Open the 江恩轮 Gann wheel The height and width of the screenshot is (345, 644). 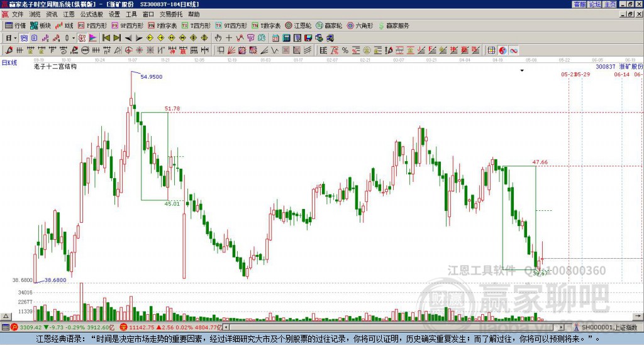pos(299,25)
